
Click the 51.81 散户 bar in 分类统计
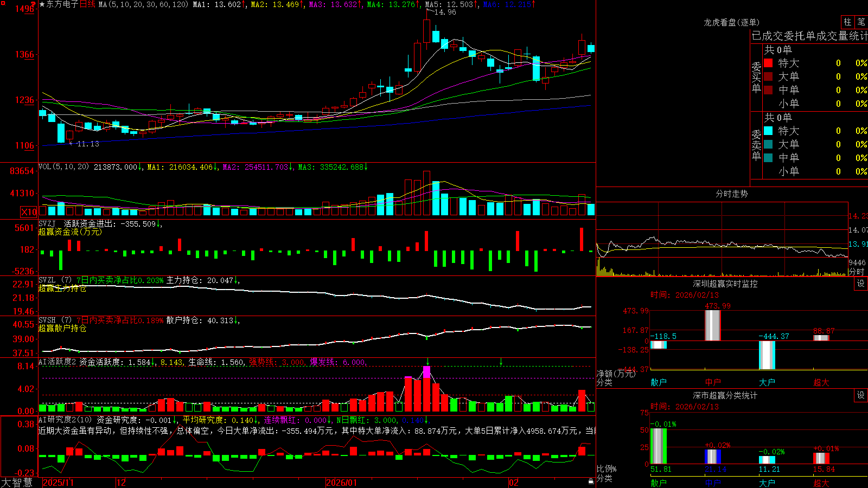pyautogui.click(x=658, y=446)
